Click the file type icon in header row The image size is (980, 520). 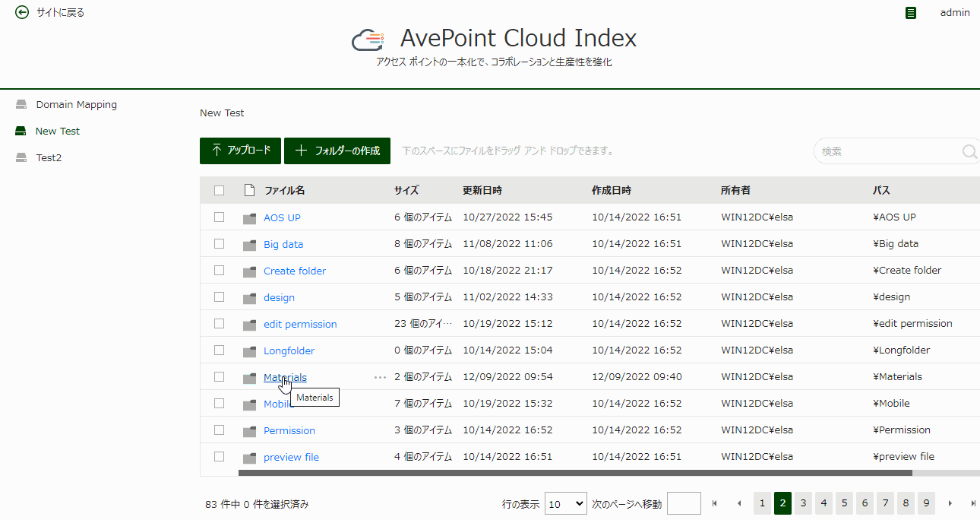click(x=248, y=190)
